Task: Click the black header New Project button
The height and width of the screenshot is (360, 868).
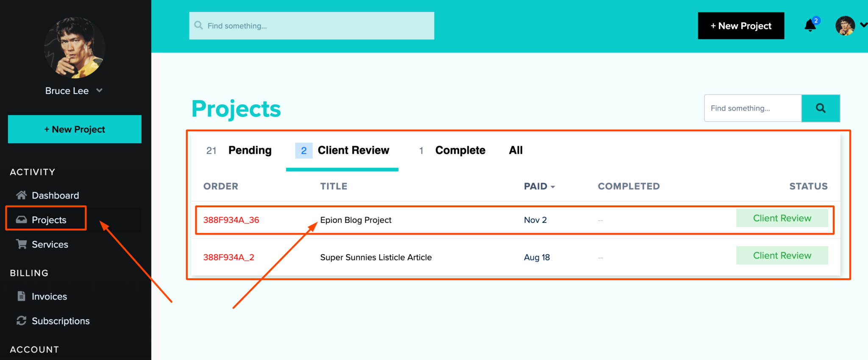Action: (741, 26)
